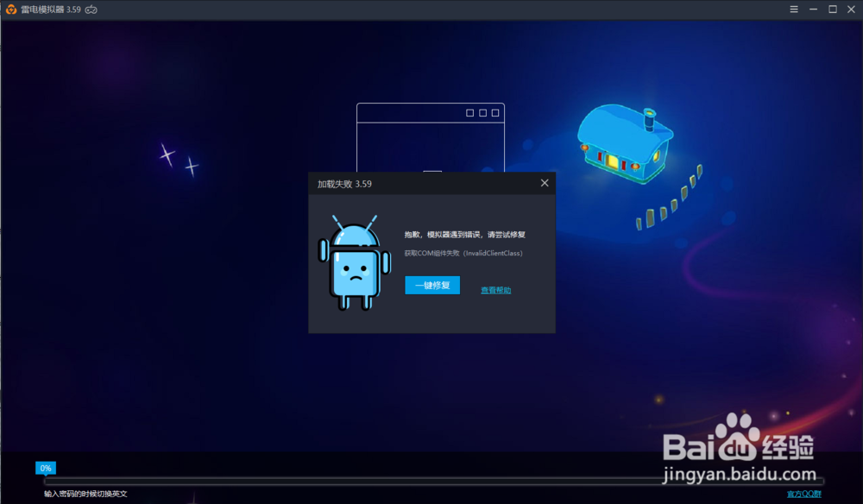Close the 加载失败 error dialog
This screenshot has width=863, height=504.
(545, 183)
